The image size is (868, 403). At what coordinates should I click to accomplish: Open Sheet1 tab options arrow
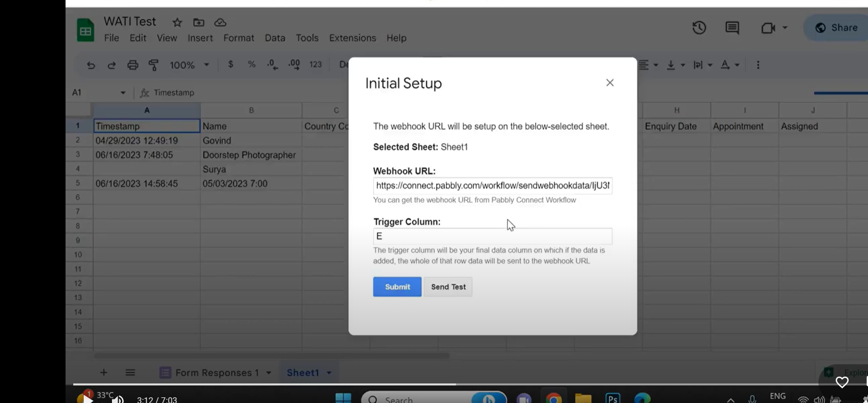tap(329, 373)
